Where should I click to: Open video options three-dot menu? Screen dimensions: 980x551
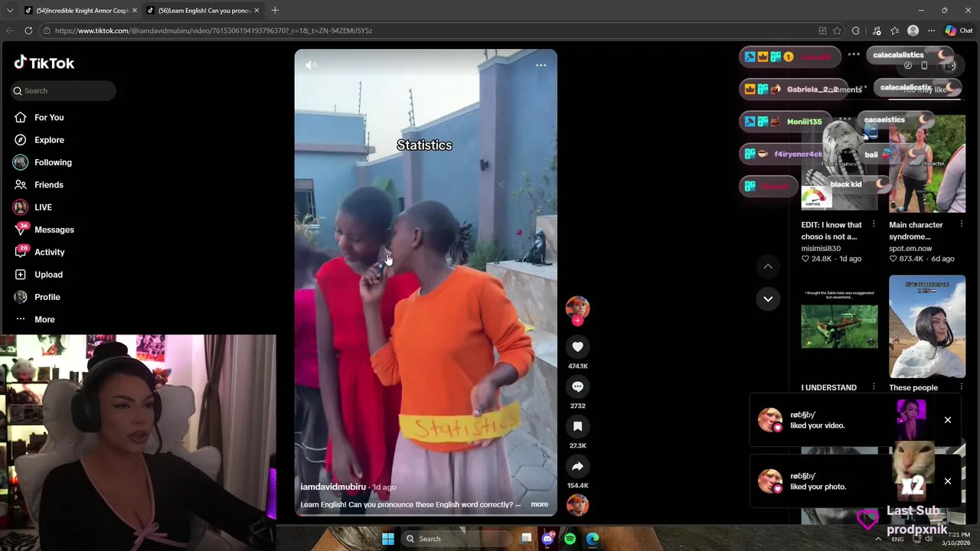pos(541,65)
